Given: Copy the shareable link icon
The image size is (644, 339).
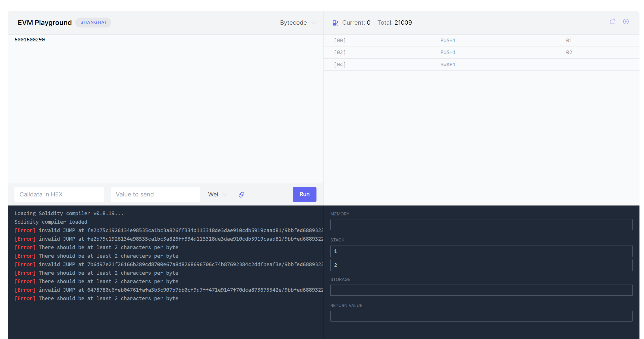Looking at the screenshot, I should click(x=241, y=194).
